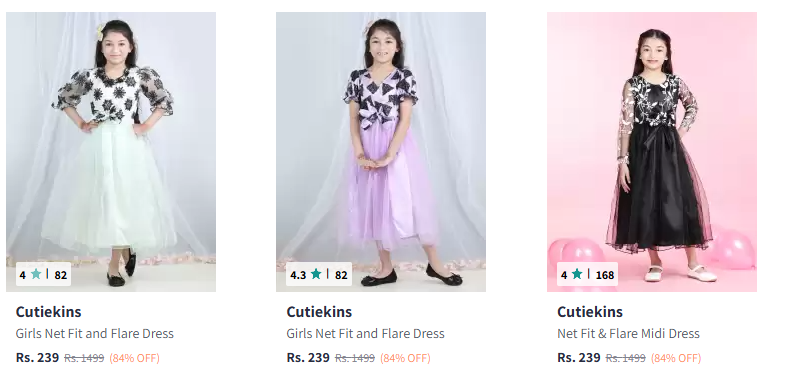Click the star icon on the white dress rating
Viewport: 785px width, 380px height.
coord(36,274)
